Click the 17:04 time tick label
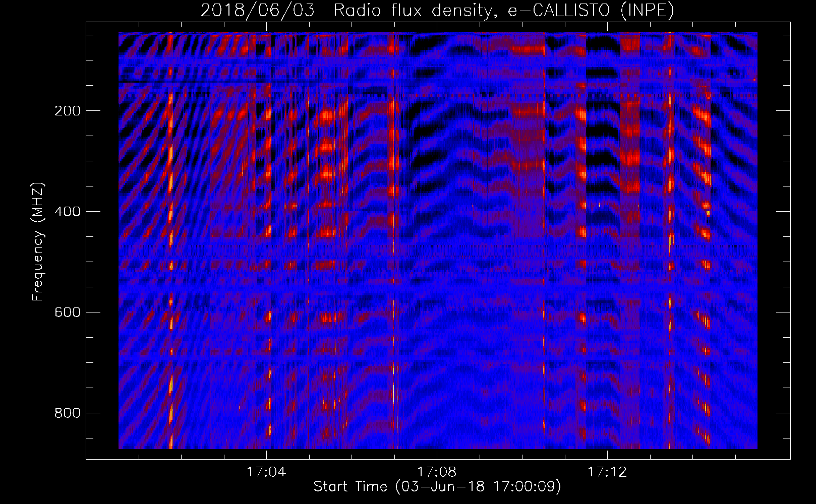816x504 pixels. [266, 472]
